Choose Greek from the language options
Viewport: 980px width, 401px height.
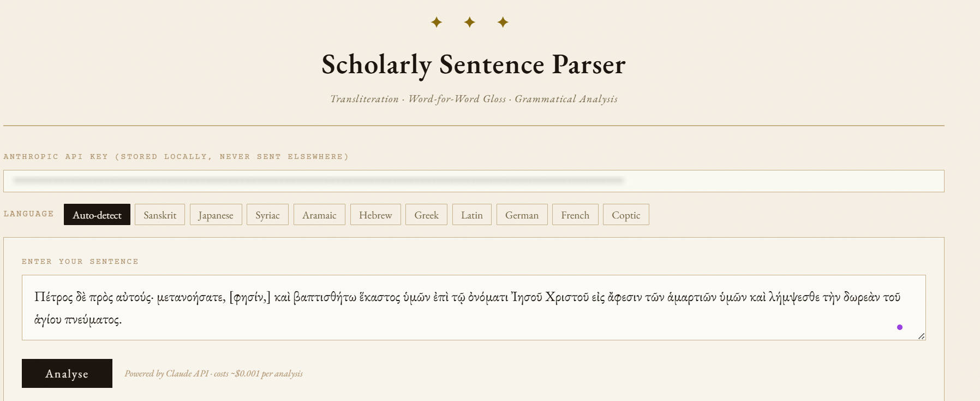pyautogui.click(x=426, y=215)
